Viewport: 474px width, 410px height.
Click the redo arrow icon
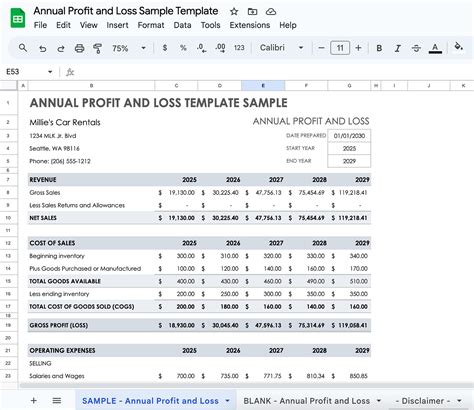[61, 49]
